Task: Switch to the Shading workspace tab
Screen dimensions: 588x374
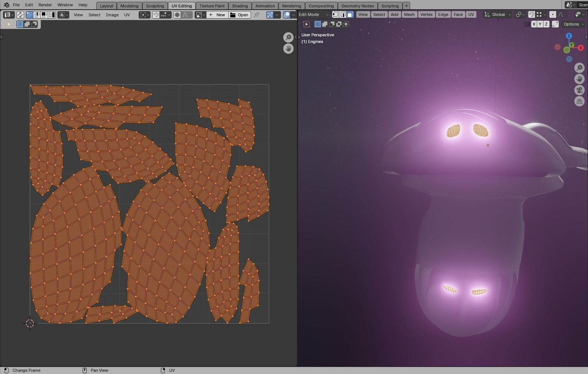Action: [x=240, y=6]
